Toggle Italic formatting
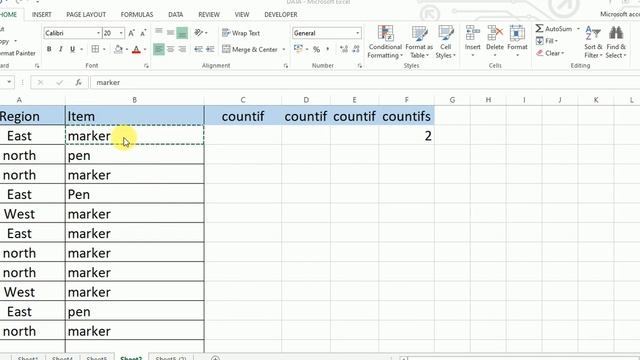Screen dimensions: 640x360 click(60, 49)
